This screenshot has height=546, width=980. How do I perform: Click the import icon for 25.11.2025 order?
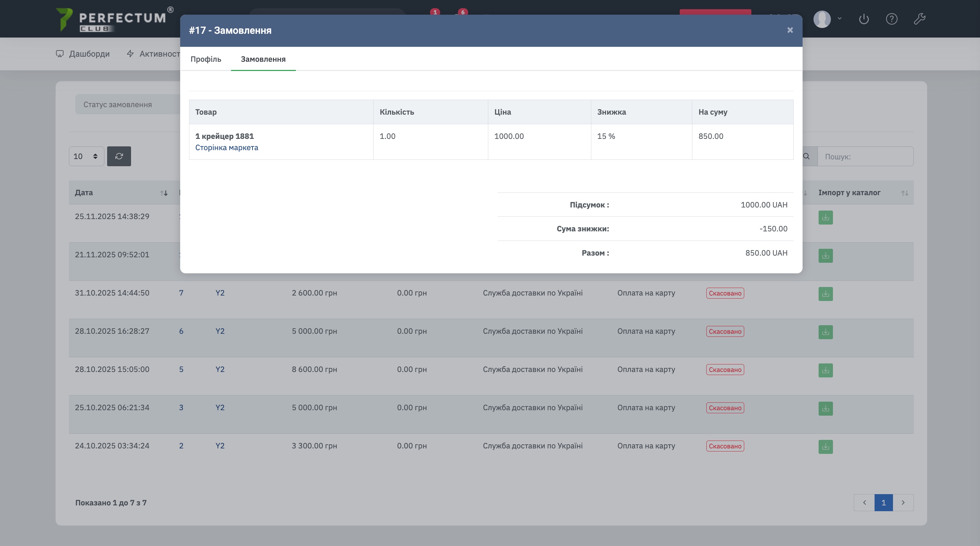825,217
